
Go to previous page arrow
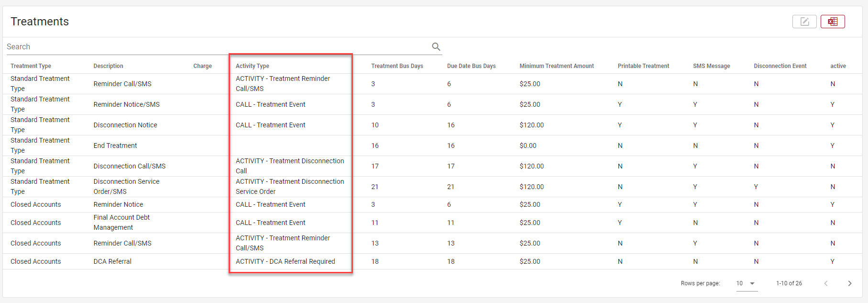coord(826,283)
